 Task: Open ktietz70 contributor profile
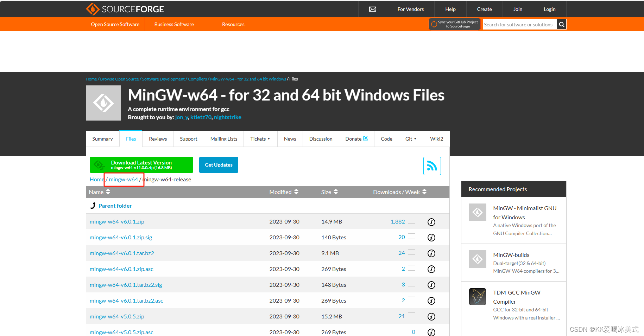201,117
